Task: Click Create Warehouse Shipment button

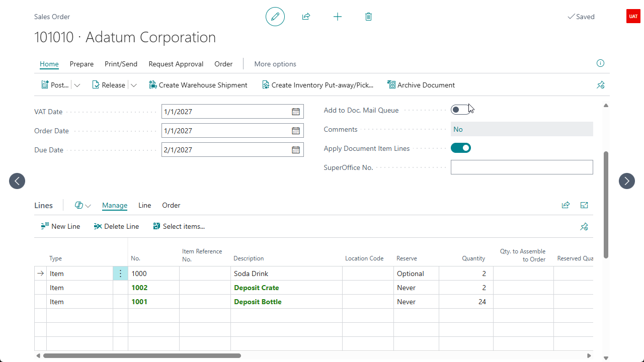Action: [198, 85]
